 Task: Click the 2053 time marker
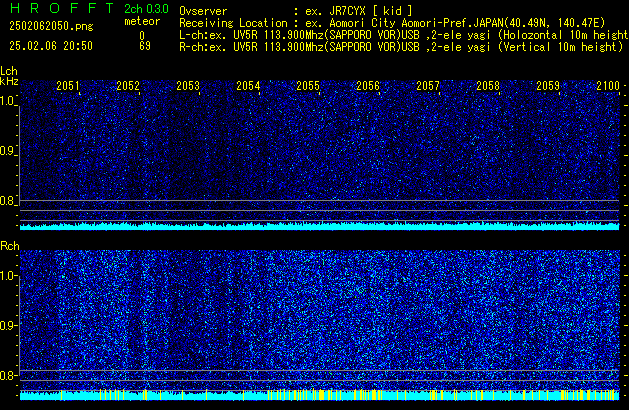188,86
